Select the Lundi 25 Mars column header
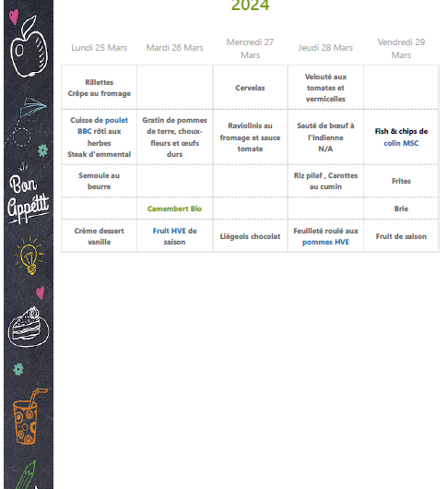Viewport: 448px width, 489px height. click(x=99, y=48)
